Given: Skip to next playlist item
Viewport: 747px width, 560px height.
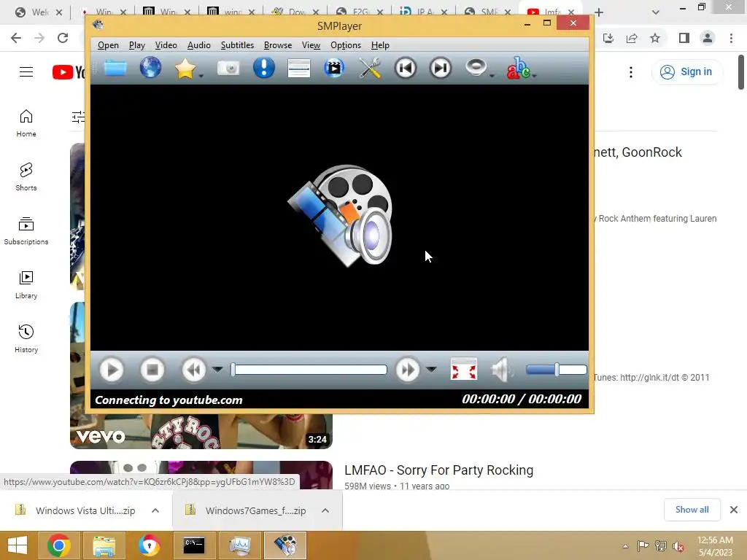Looking at the screenshot, I should pyautogui.click(x=440, y=68).
